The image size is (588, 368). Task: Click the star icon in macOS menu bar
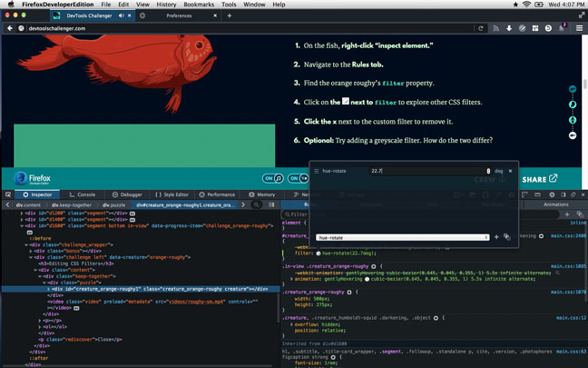click(515, 5)
